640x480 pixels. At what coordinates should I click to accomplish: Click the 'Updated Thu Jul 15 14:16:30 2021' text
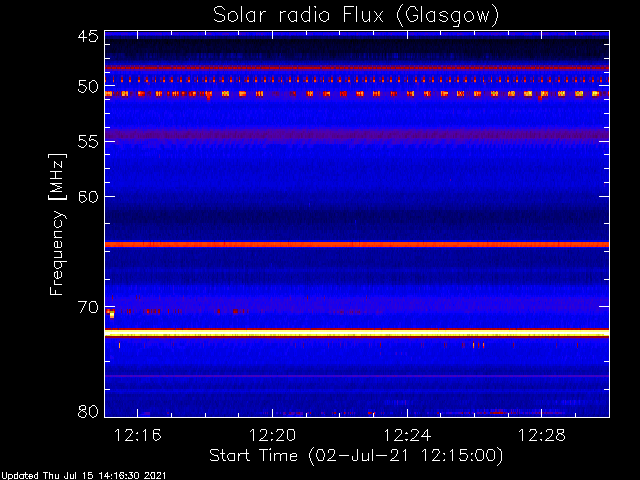point(84,476)
